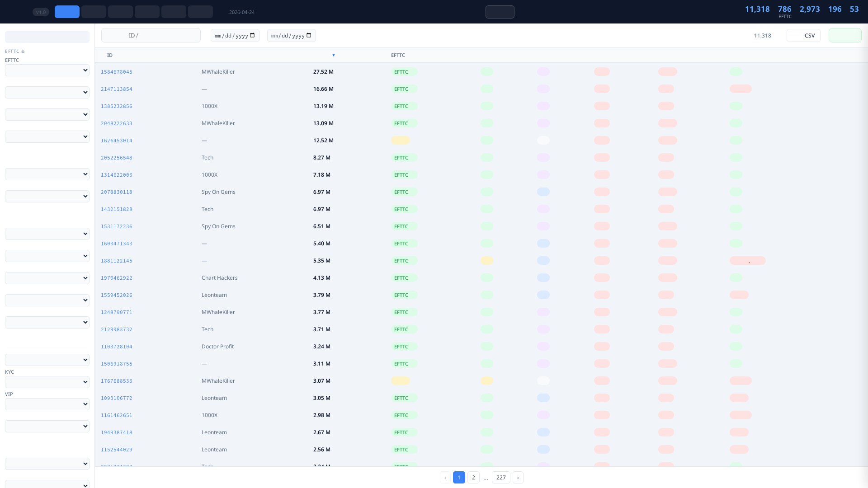Open user ID 1559452026

(117, 295)
